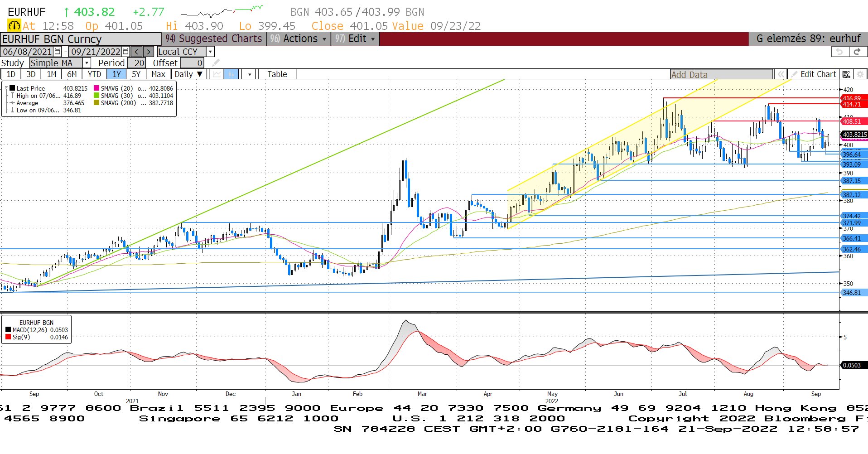
Task: Select the 6M range tab
Action: tap(72, 74)
